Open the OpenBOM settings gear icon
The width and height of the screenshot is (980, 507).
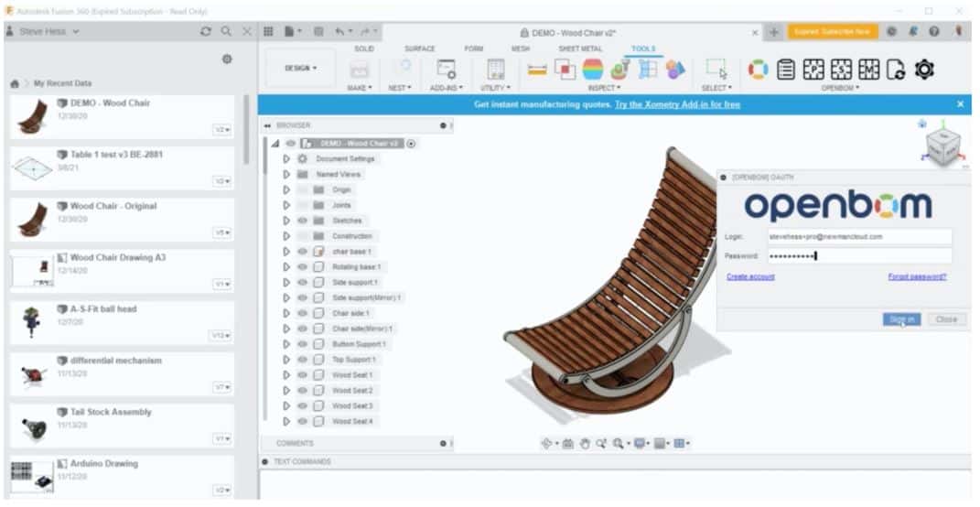tap(924, 70)
